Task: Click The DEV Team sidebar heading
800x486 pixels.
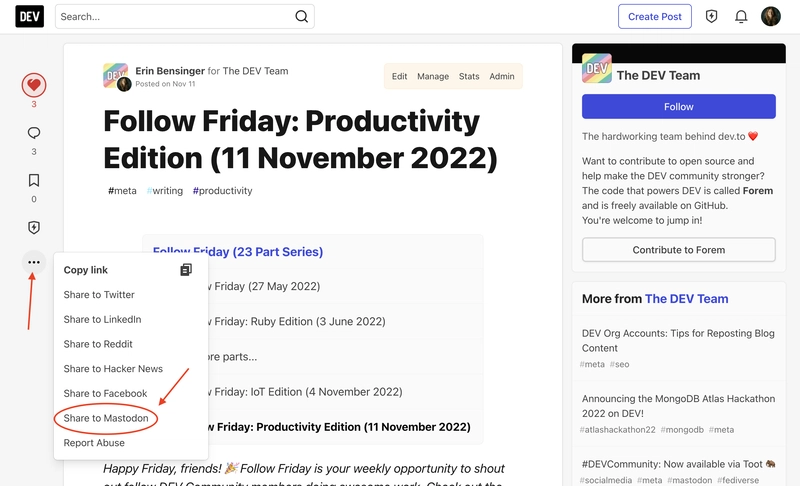Action: click(x=658, y=75)
